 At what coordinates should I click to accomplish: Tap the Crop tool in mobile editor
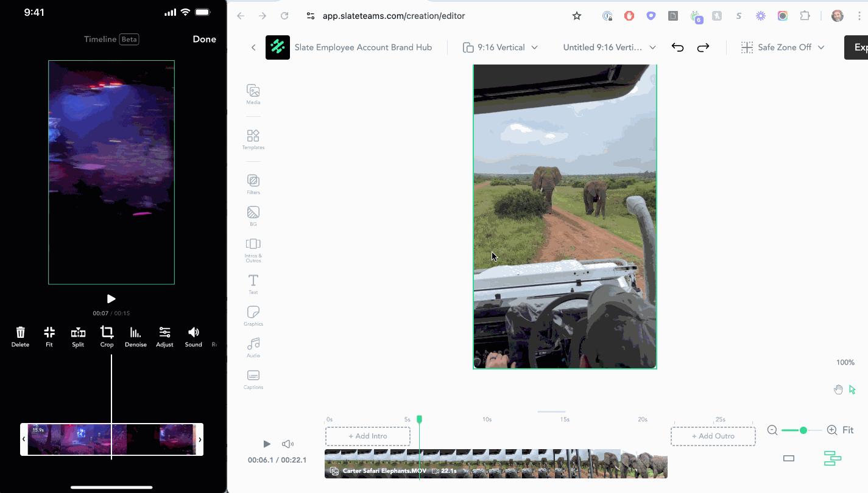(x=107, y=336)
